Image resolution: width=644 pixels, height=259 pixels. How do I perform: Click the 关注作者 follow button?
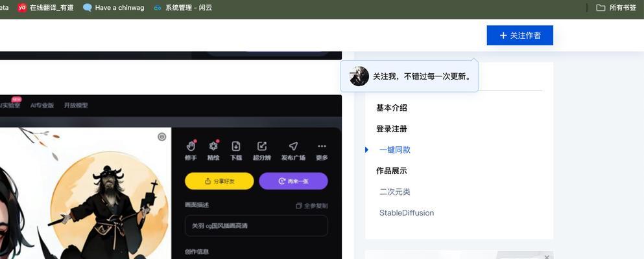(520, 35)
